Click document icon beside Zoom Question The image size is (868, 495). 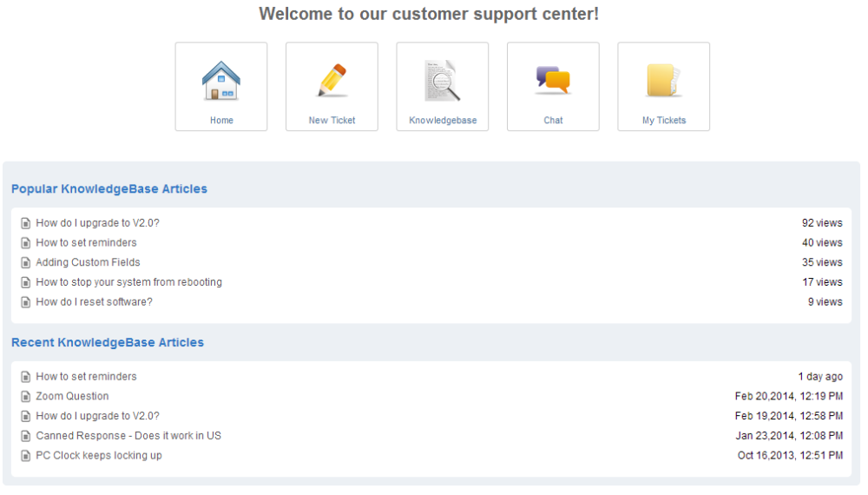25,397
